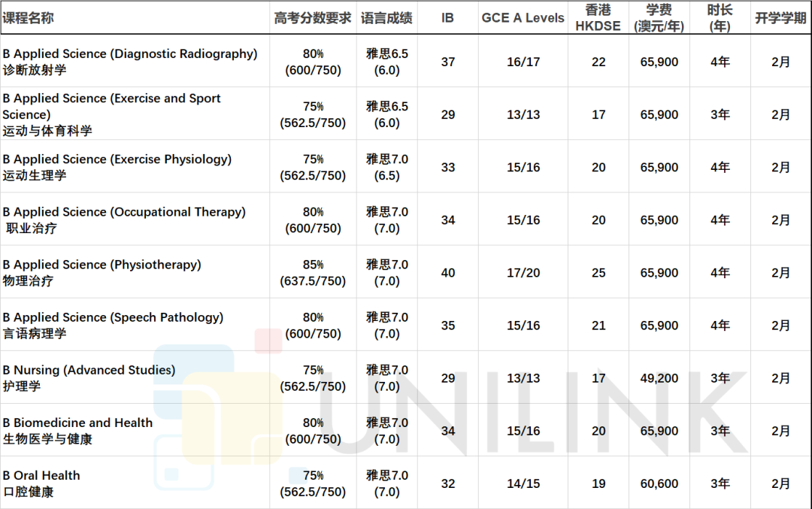Viewport: 812px width, 509px height.
Task: Click the HKDSE value 22
Action: (x=598, y=62)
